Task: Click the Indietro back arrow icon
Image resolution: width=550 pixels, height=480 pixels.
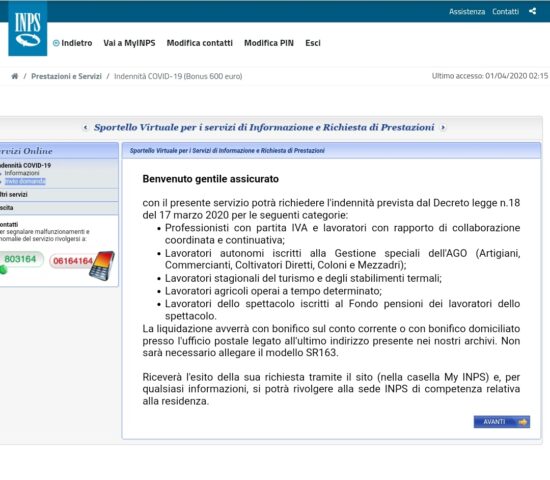Action: 56,43
